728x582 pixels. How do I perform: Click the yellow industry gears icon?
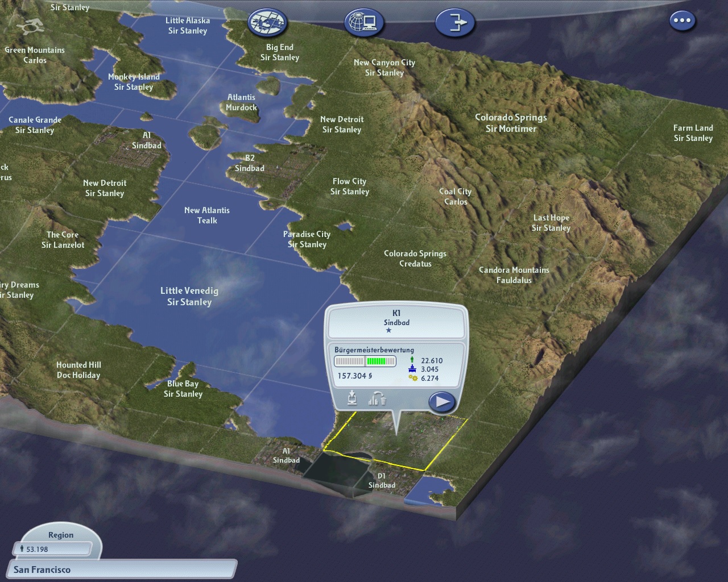click(413, 378)
